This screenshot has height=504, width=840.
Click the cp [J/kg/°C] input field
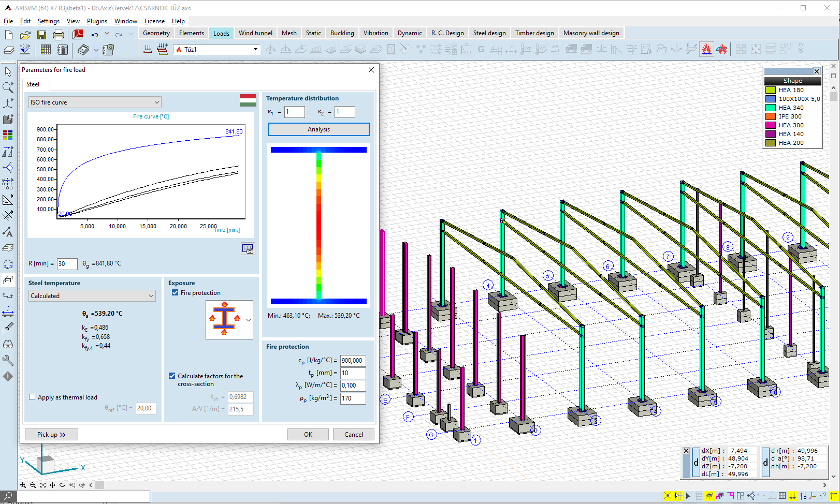[x=353, y=361]
